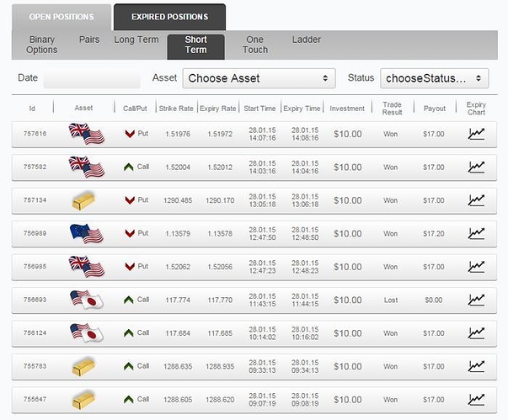Open expiry chart for trade 757582
The image size is (508, 420).
pos(476,167)
